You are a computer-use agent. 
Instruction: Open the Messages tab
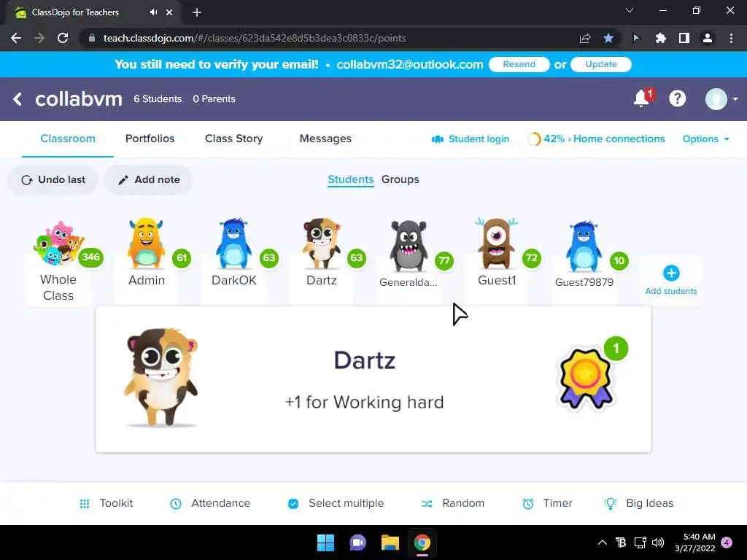click(325, 139)
